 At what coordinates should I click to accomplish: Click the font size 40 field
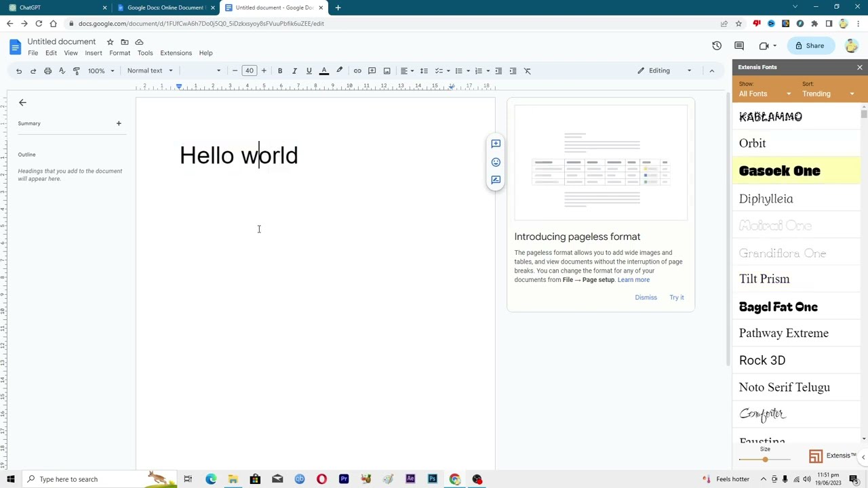click(249, 70)
